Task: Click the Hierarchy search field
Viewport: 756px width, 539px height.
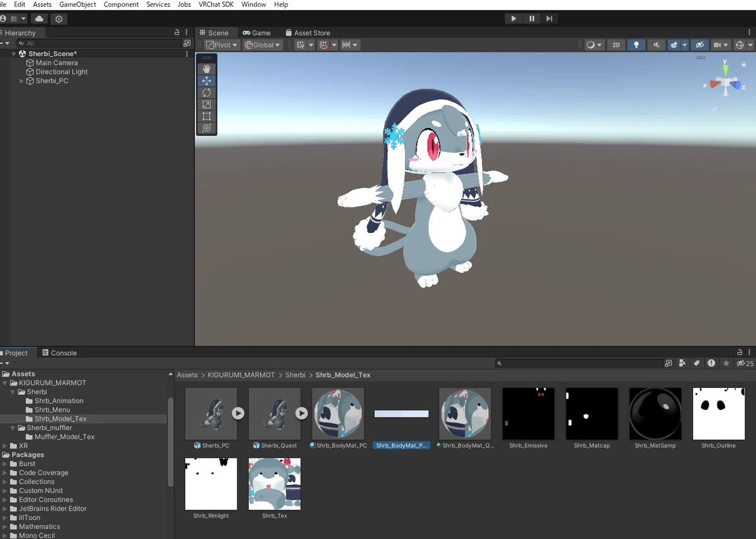Action: tap(101, 43)
